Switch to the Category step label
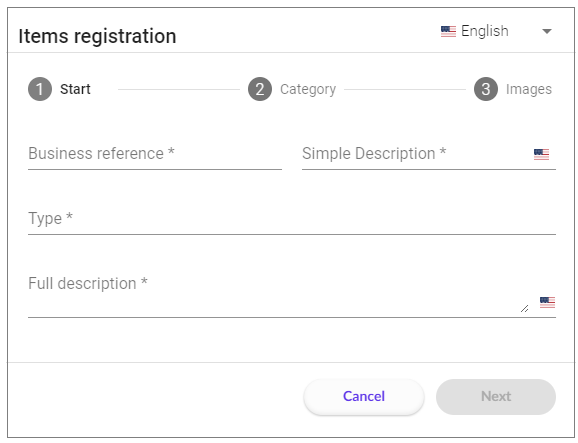Viewport: 578px width, 443px height. [x=308, y=89]
